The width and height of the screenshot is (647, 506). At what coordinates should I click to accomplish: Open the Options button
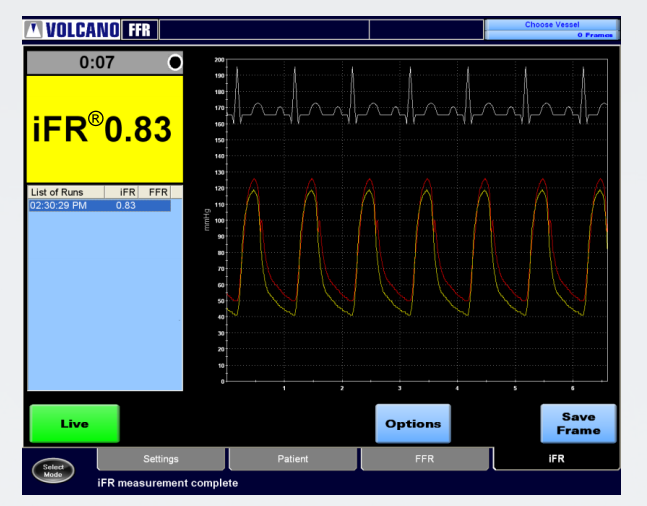[x=413, y=423]
